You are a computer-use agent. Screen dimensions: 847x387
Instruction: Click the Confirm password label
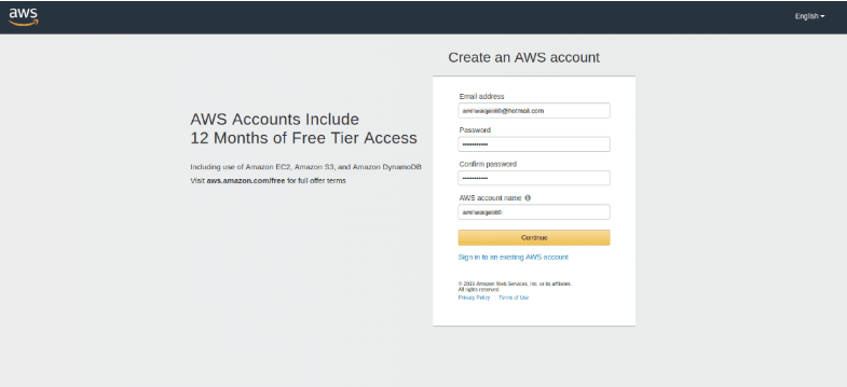(488, 164)
